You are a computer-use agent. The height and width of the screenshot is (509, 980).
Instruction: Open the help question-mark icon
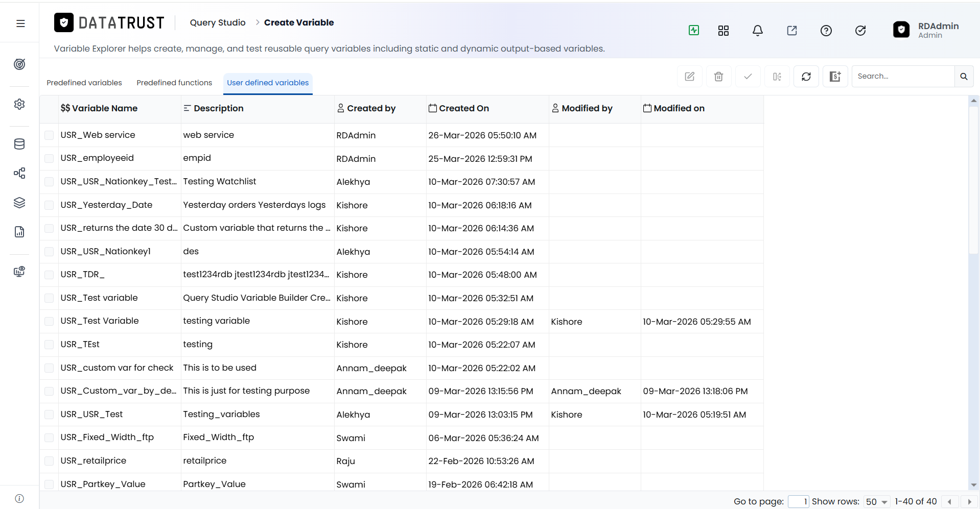[826, 31]
